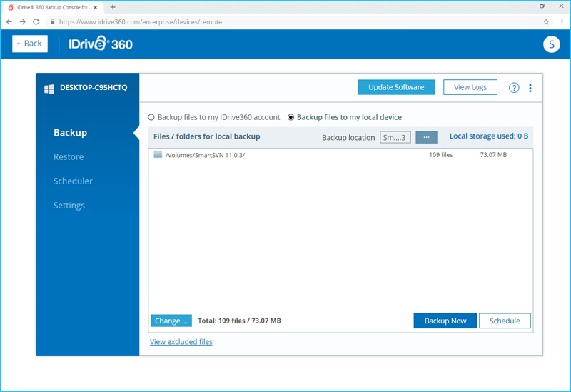Open Chrome's browser menu
Viewport: 571px width, 392px height.
[560, 21]
